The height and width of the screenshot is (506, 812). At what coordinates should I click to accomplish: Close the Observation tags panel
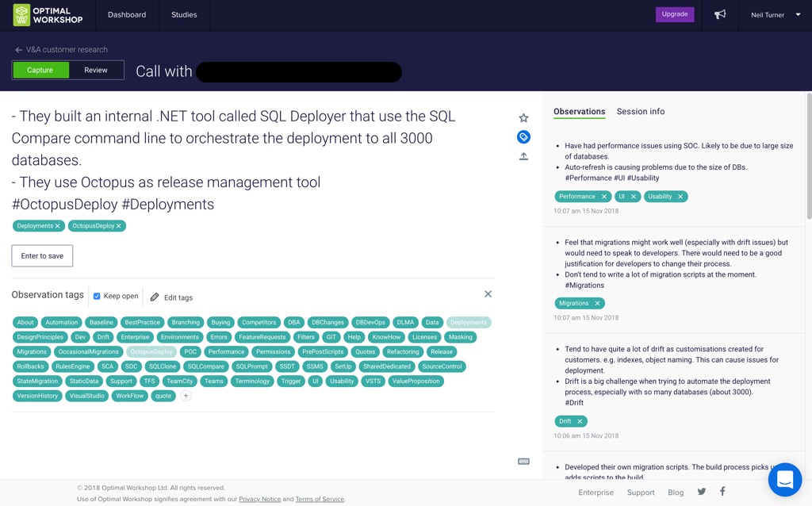(488, 294)
